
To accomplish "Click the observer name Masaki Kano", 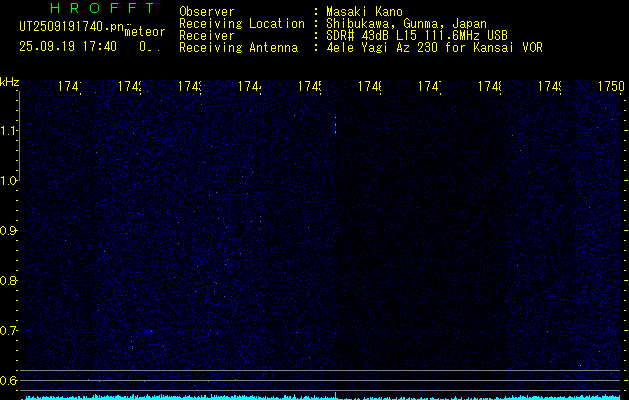I will [x=364, y=12].
